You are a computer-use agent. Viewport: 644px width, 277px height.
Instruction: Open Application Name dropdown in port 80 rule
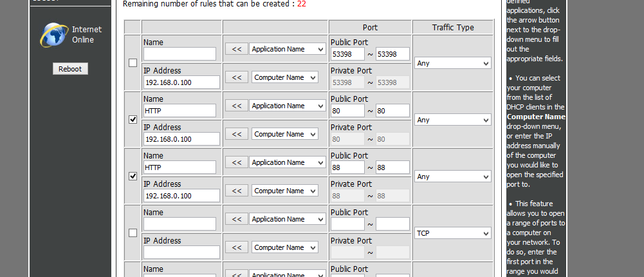pos(288,106)
